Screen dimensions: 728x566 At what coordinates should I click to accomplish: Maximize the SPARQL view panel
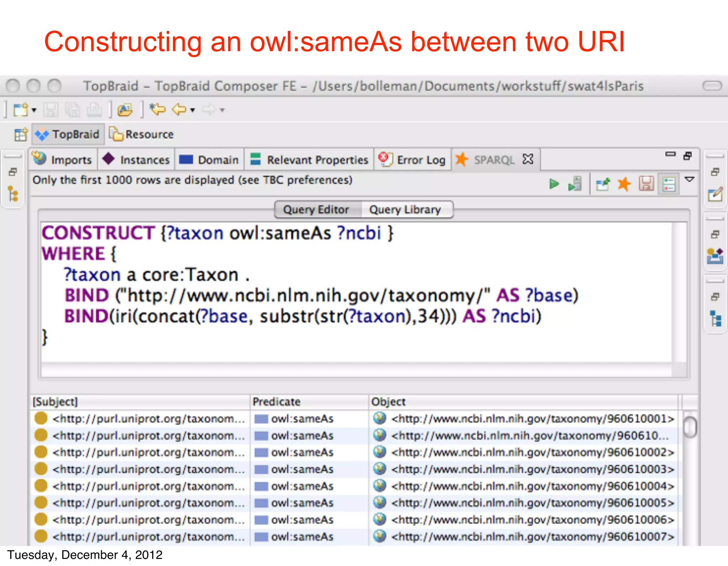click(x=688, y=156)
